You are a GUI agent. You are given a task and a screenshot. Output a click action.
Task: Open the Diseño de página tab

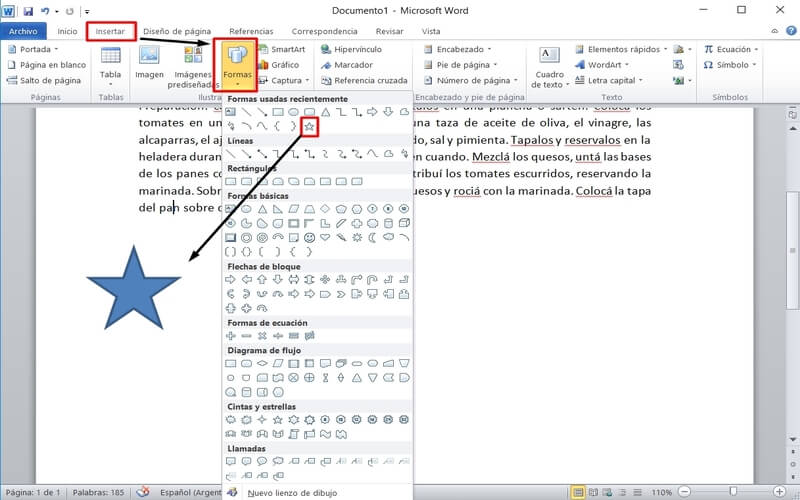[177, 31]
